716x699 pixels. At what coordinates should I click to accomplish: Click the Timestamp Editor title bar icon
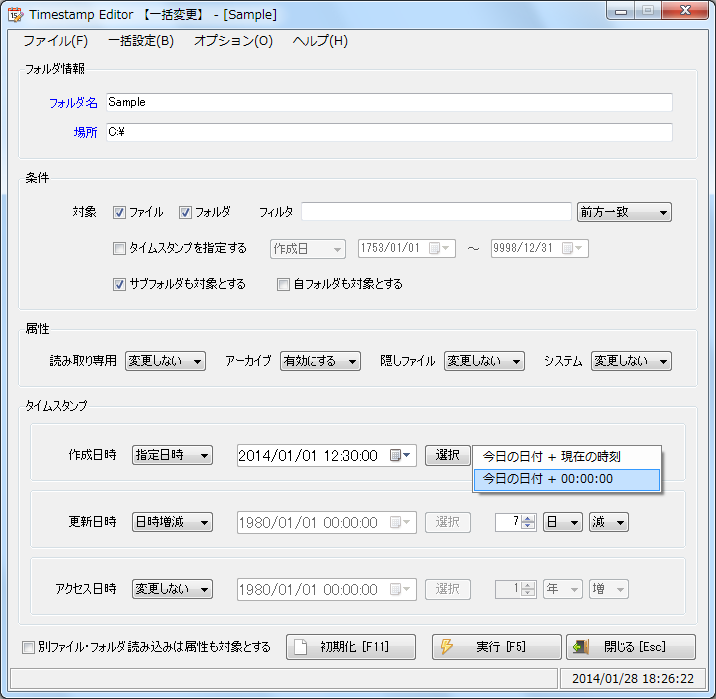(x=15, y=15)
